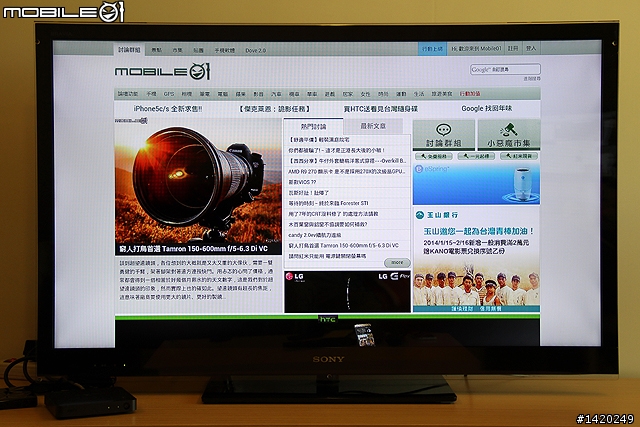Open the 手機軟體 tab in the top bar

pos(224,50)
